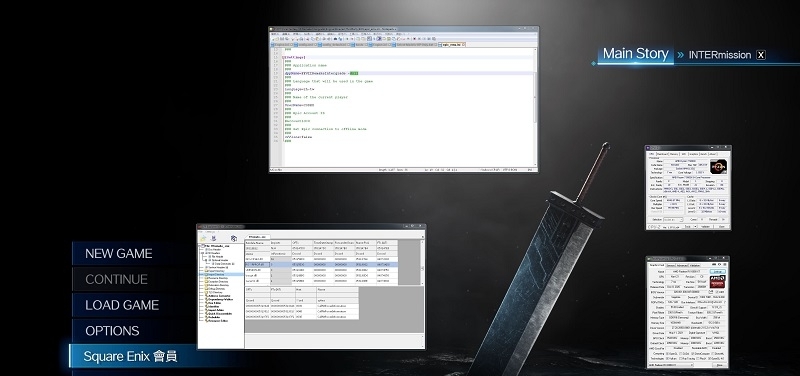Click the Find binoculars icon in Notepad++
This screenshot has width=800, height=376.
tap(335, 39)
